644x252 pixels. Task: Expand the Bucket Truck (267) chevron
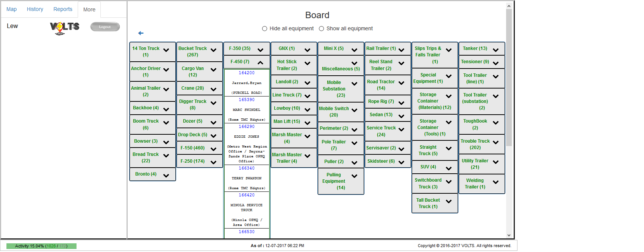[213, 50]
